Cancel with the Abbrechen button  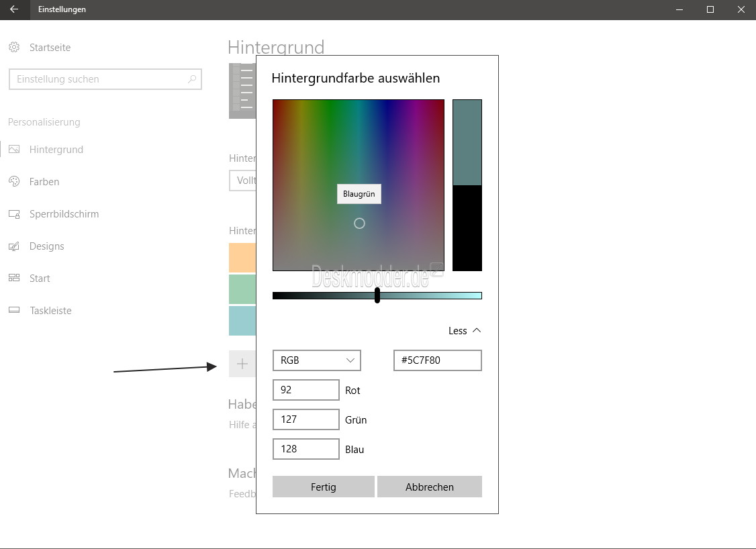(430, 487)
